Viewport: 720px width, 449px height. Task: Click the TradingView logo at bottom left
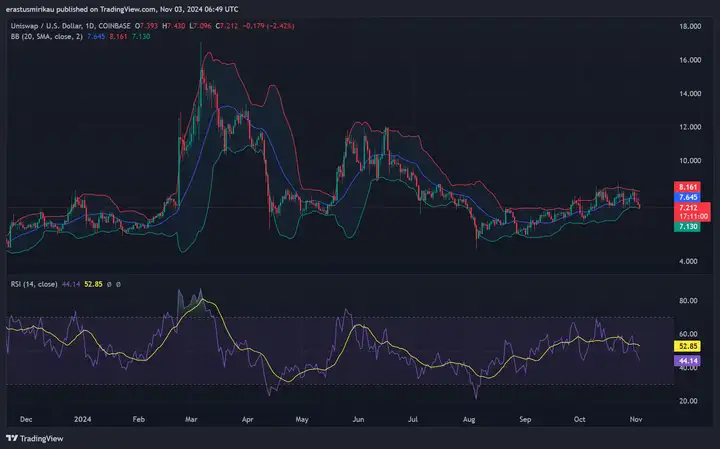coord(35,438)
